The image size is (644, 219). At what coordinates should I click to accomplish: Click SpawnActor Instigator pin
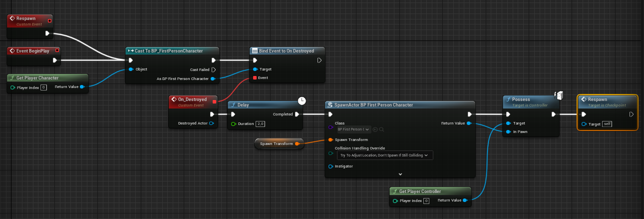pos(330,166)
